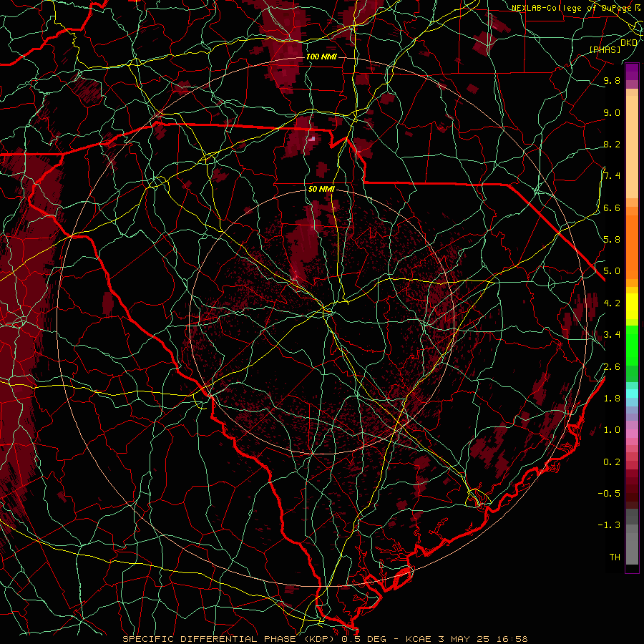Image resolution: width=644 pixels, height=644 pixels.
Task: Click the 6.6 value on the color scale
Action: 612,208
